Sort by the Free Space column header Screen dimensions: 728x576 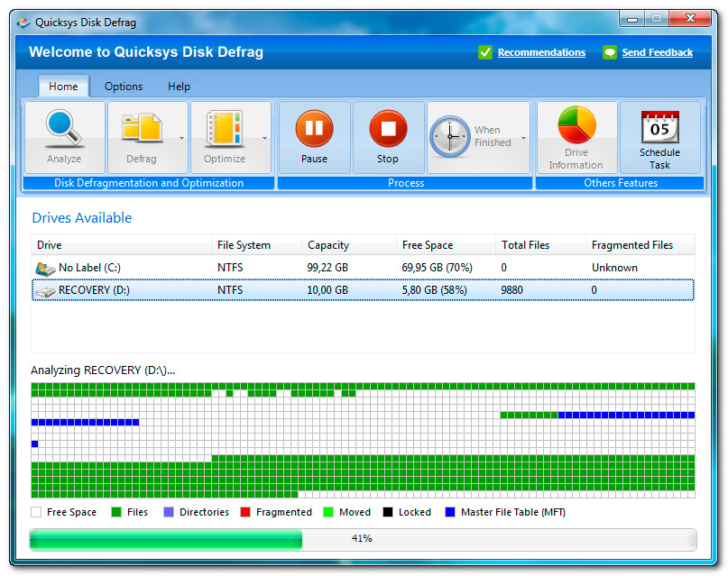pyautogui.click(x=446, y=245)
